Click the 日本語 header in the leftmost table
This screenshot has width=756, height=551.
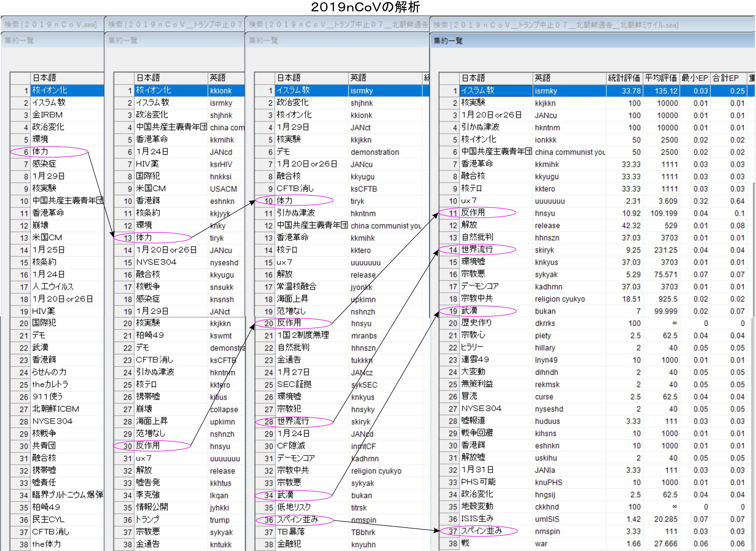pyautogui.click(x=44, y=78)
